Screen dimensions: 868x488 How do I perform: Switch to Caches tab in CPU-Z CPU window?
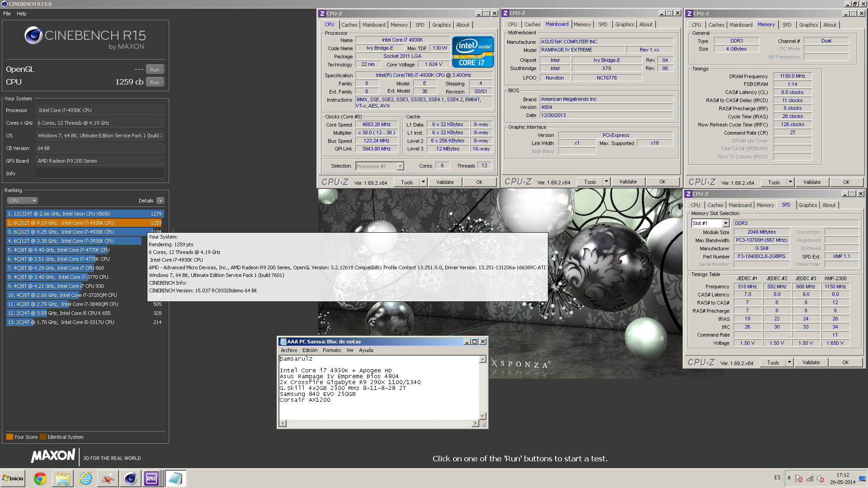pos(349,25)
